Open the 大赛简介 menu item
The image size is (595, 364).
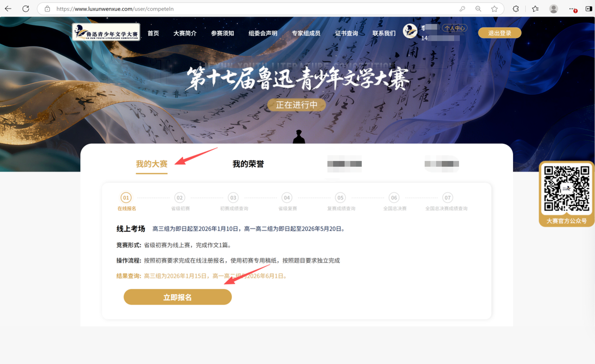point(185,33)
